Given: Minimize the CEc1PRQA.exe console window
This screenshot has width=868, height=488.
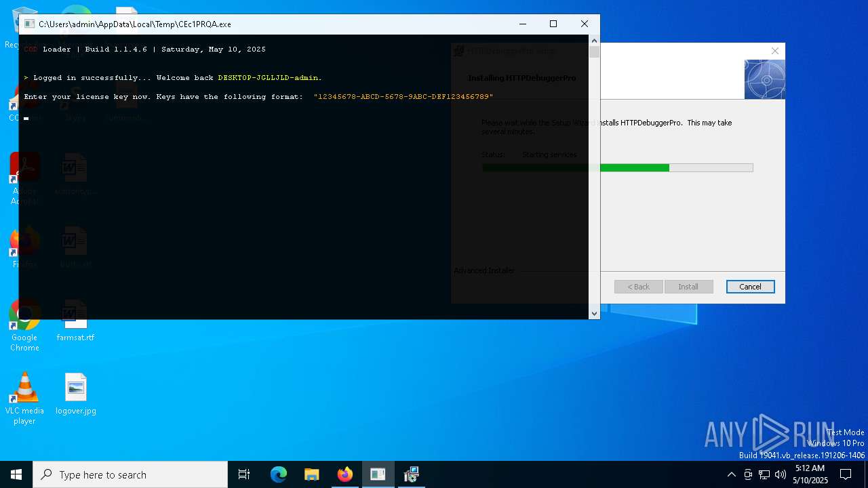Looking at the screenshot, I should 522,24.
